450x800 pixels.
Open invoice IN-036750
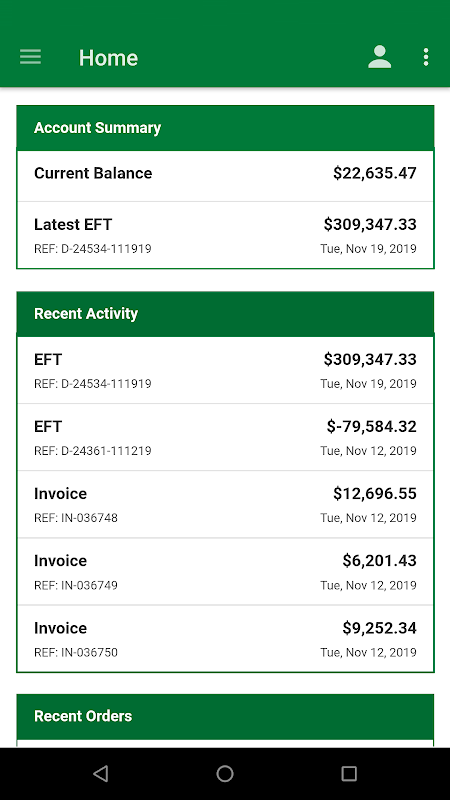tap(225, 639)
